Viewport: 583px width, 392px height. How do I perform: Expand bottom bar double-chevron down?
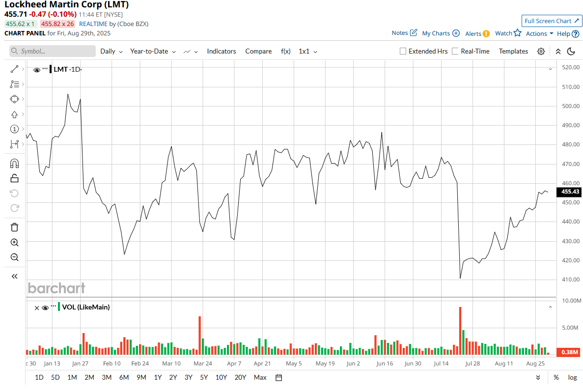point(538,377)
